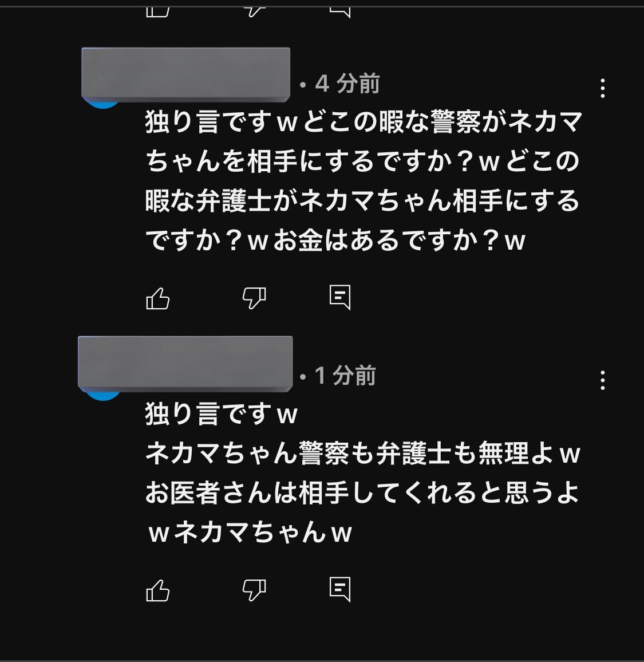The width and height of the screenshot is (644, 662).
Task: Click comment text starting 独り言ですwどこの暇な警察
Action: point(364,181)
